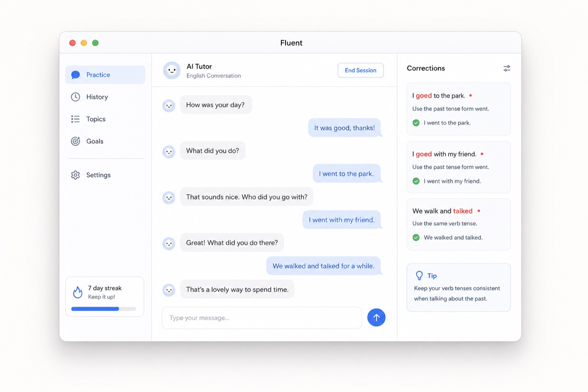Click the Tip text about verb tenses

point(457,293)
